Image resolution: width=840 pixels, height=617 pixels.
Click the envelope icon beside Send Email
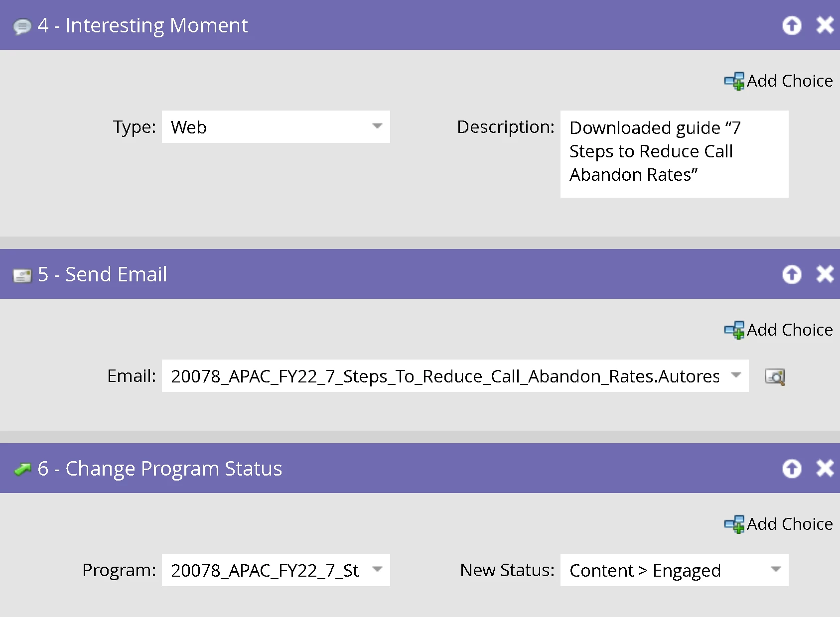(x=22, y=275)
